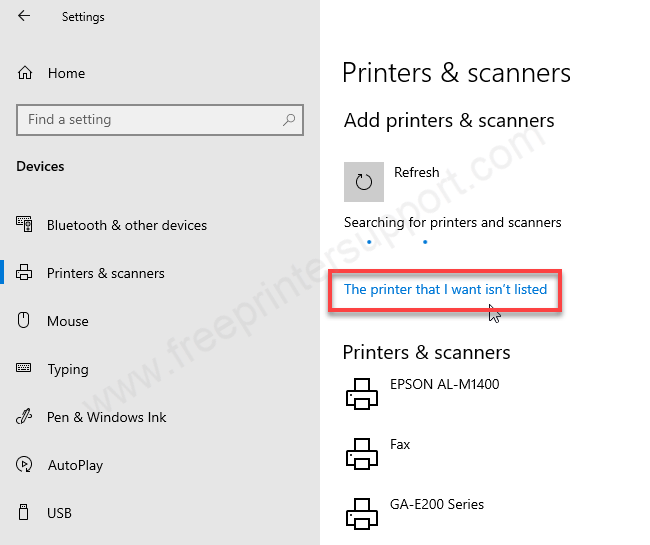Open the Printers & scanners menu item
The height and width of the screenshot is (545, 650).
coord(106,273)
